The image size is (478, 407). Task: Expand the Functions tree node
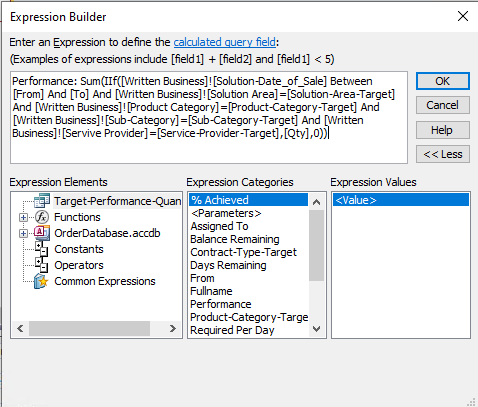click(x=23, y=217)
